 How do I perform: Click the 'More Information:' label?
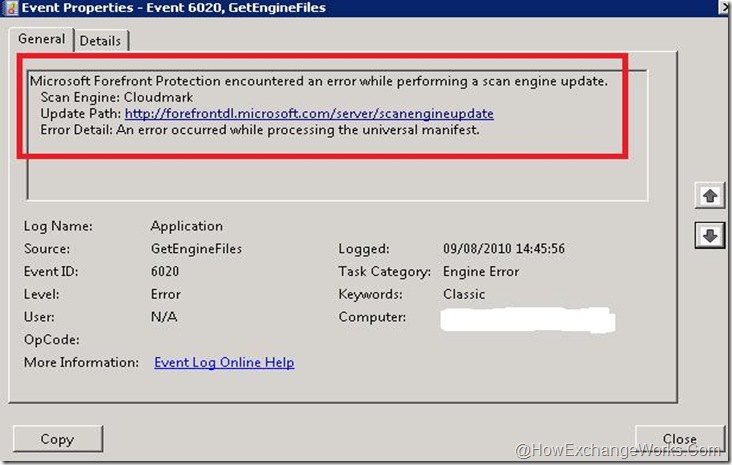coord(81,362)
